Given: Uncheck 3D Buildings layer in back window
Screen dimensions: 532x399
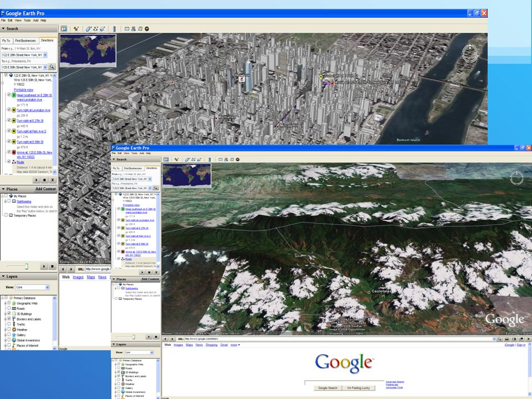Looking at the screenshot, I should pyautogui.click(x=9, y=314).
